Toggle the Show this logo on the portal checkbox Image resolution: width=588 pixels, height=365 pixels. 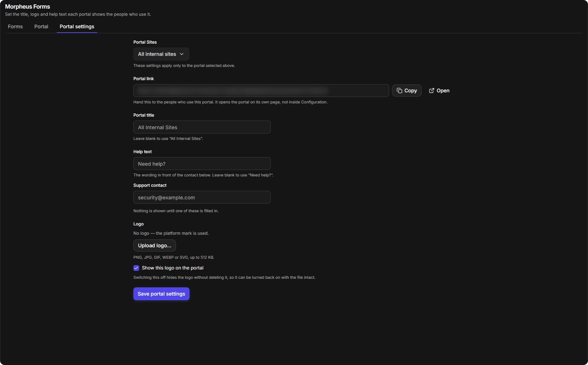(136, 268)
